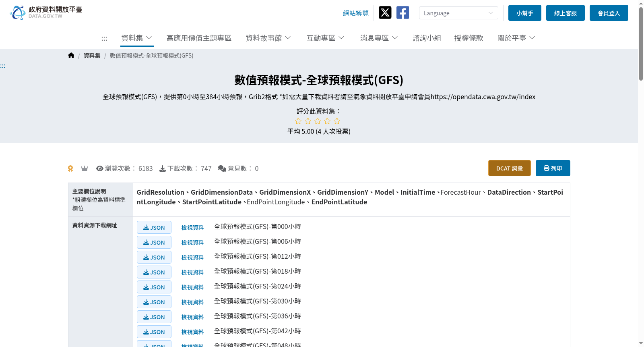This screenshot has height=347, width=644.
Task: Click the 會員登入 button
Action: coord(609,13)
